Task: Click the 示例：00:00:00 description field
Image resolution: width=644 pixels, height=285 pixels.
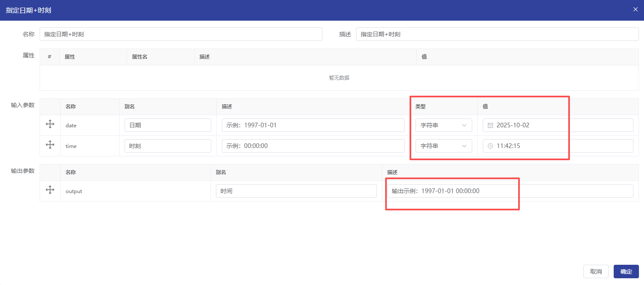Action: pyautogui.click(x=313, y=146)
